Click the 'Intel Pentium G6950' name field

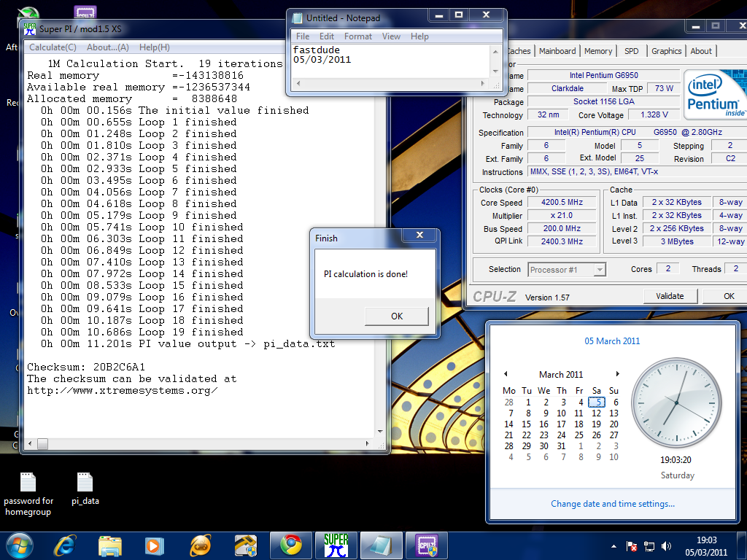coord(603,75)
